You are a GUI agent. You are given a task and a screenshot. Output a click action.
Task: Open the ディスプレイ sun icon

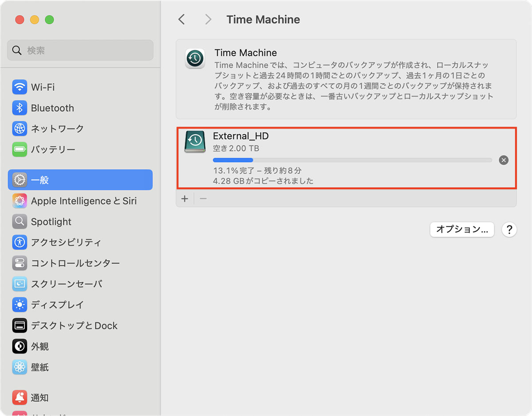click(x=20, y=305)
